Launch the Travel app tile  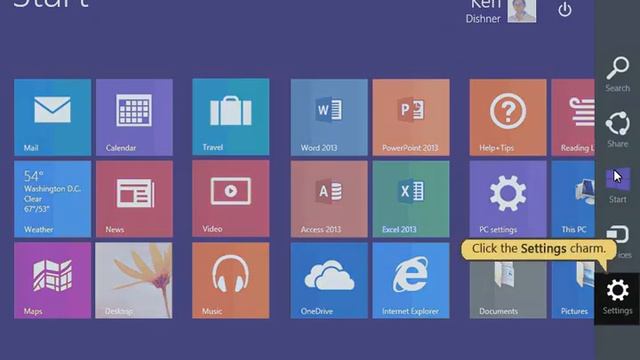(231, 117)
